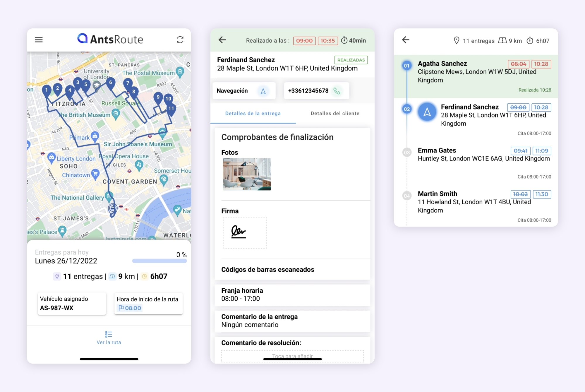Tap the Ver la ruta list icon

pyautogui.click(x=109, y=334)
